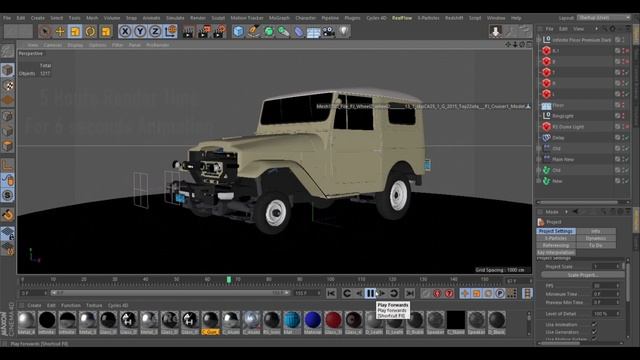
Task: Enable the Axis tool icon
Action: [x=7, y=165]
